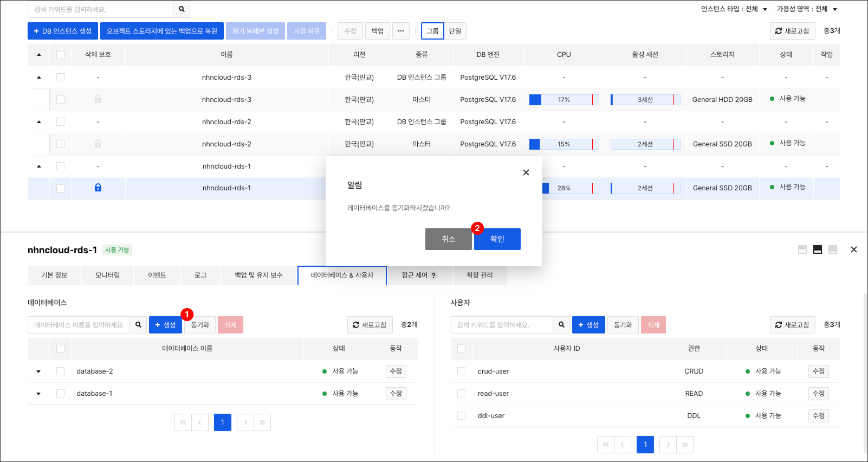Go to previous page in user pagination

(x=623, y=445)
